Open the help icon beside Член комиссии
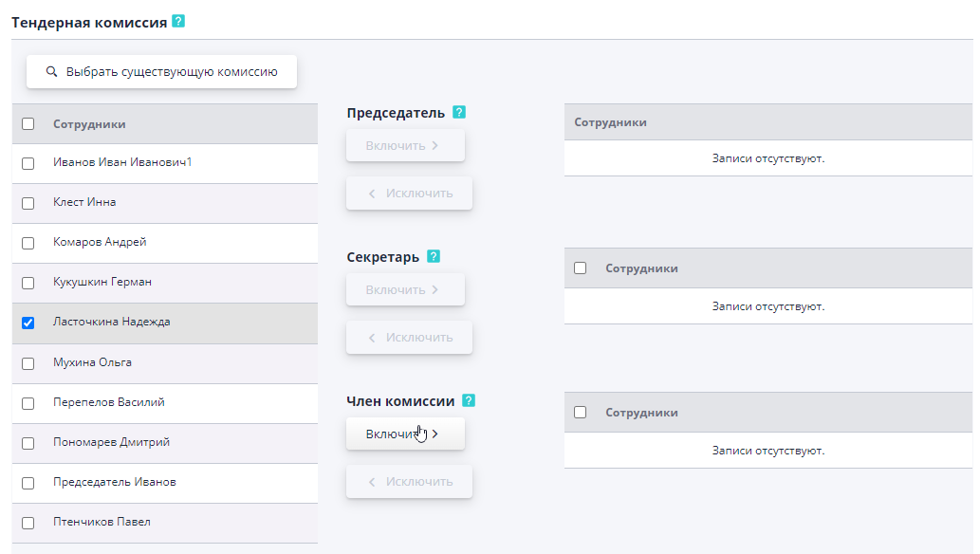Screen dimensions: 980x554 click(x=469, y=400)
